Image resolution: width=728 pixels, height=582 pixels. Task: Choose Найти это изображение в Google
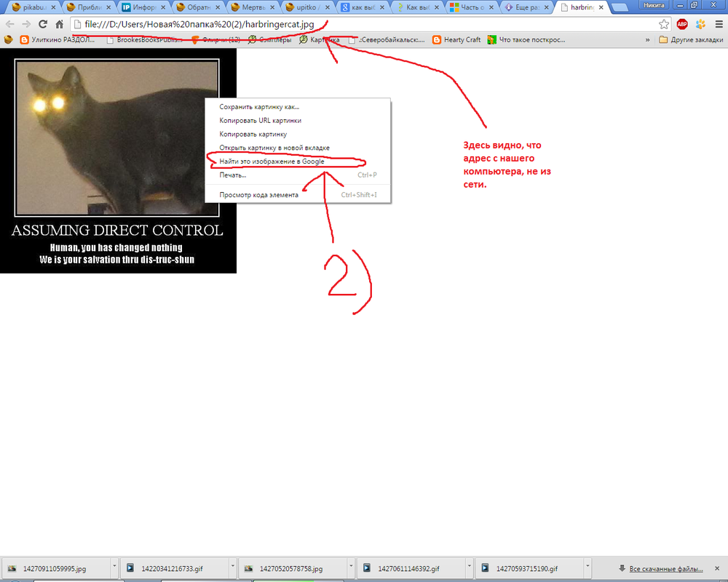[298, 162]
